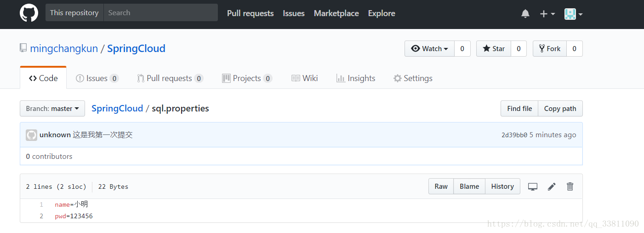Click SpringCloud in the file breadcrumb
Screen dimensions: 644x233
(x=117, y=108)
